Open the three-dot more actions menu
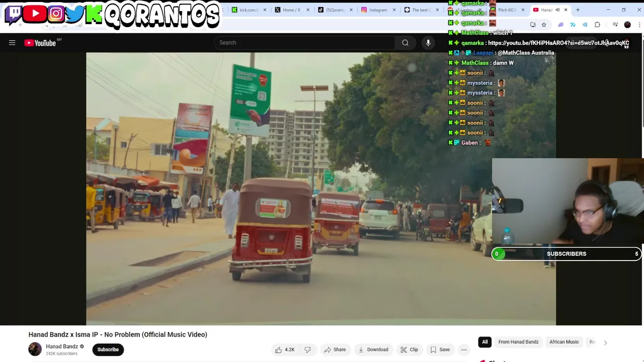This screenshot has width=644, height=362. [464, 349]
